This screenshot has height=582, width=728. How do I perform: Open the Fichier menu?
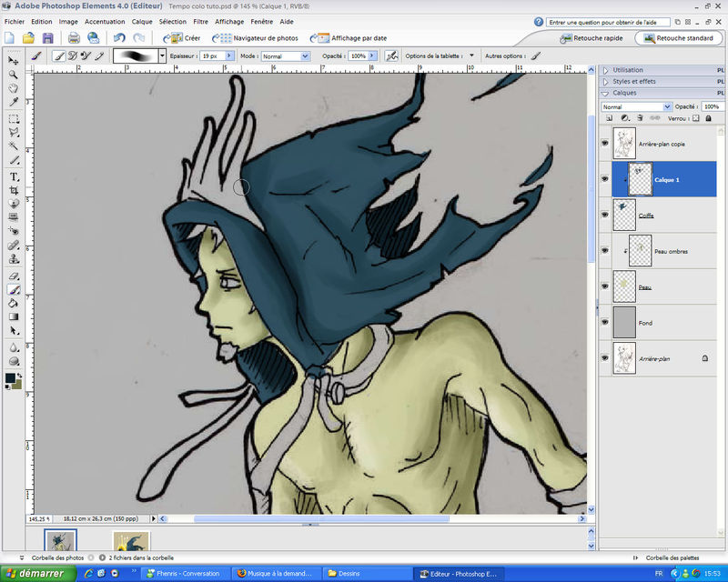click(15, 21)
